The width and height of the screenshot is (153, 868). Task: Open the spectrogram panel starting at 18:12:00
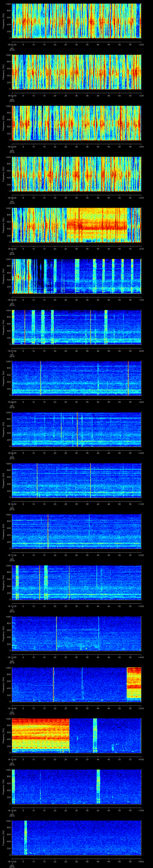click(x=76, y=582)
